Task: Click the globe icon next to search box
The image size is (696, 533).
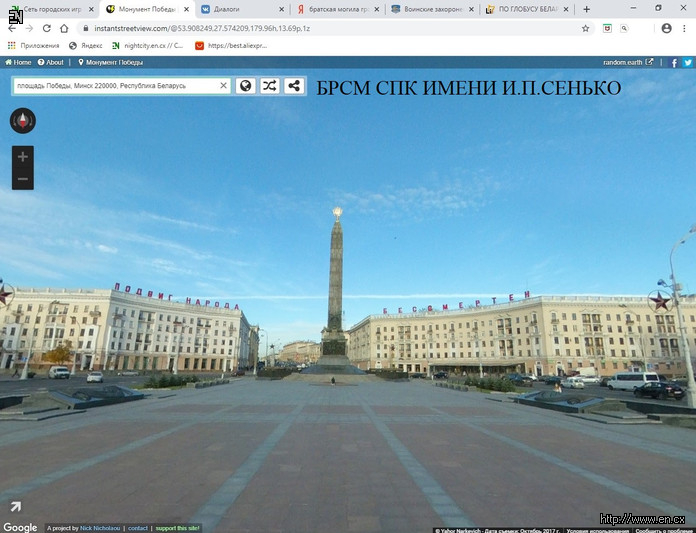Action: [246, 86]
